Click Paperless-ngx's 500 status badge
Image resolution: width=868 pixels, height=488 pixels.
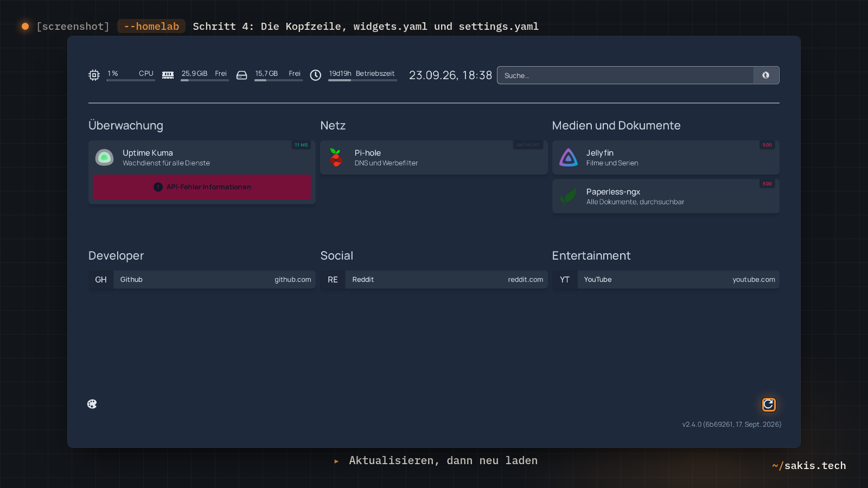pyautogui.click(x=767, y=184)
